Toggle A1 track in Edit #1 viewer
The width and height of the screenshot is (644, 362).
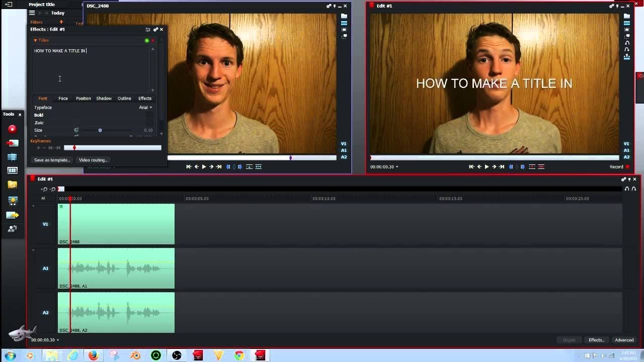pyautogui.click(x=626, y=150)
